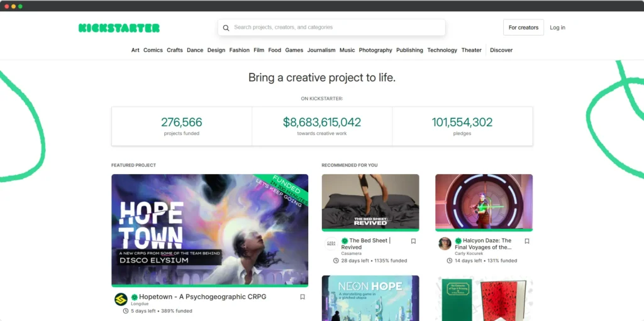Click the Featured Project heading
Screen dimensions: 644x321
coord(133,165)
